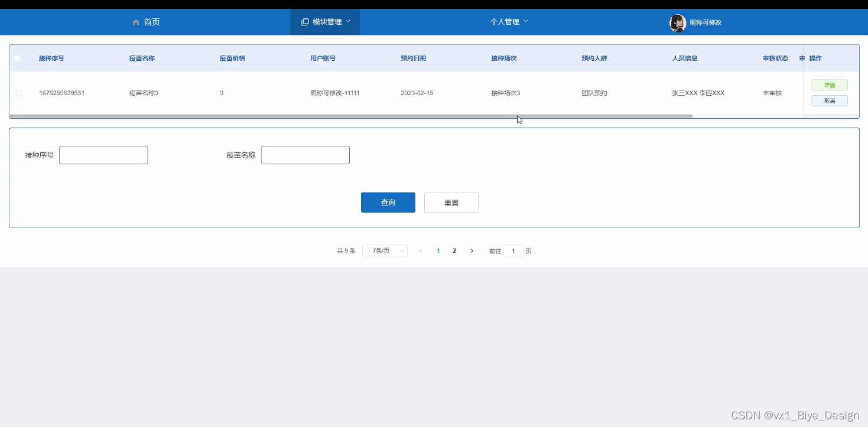
Task: Click the horizontal table scrollbar
Action: [351, 116]
